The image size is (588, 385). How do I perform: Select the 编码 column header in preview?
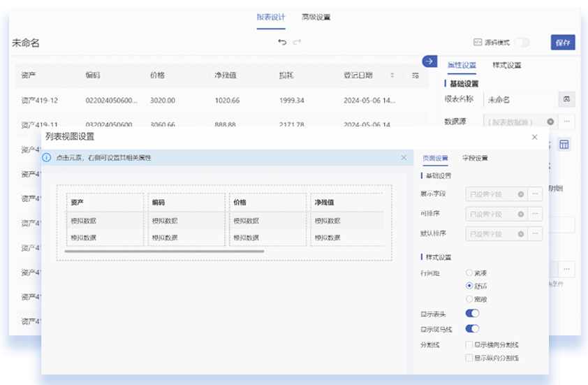pyautogui.click(x=186, y=202)
